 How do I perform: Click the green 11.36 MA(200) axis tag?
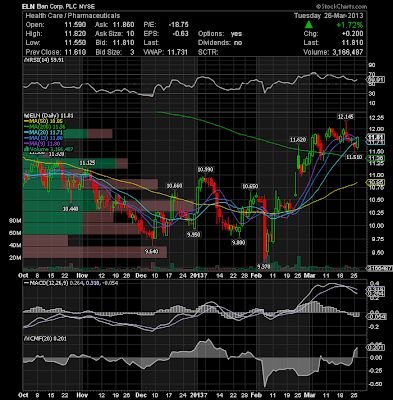coord(376,159)
